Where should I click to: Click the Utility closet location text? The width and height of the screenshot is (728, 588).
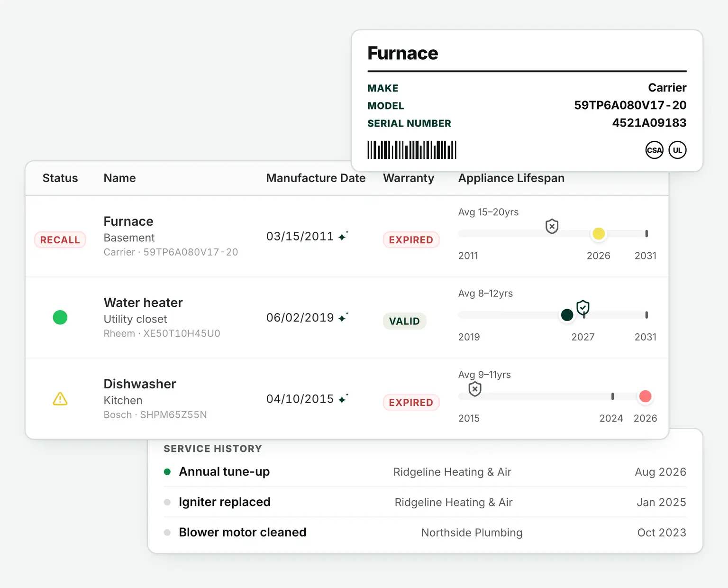136,319
